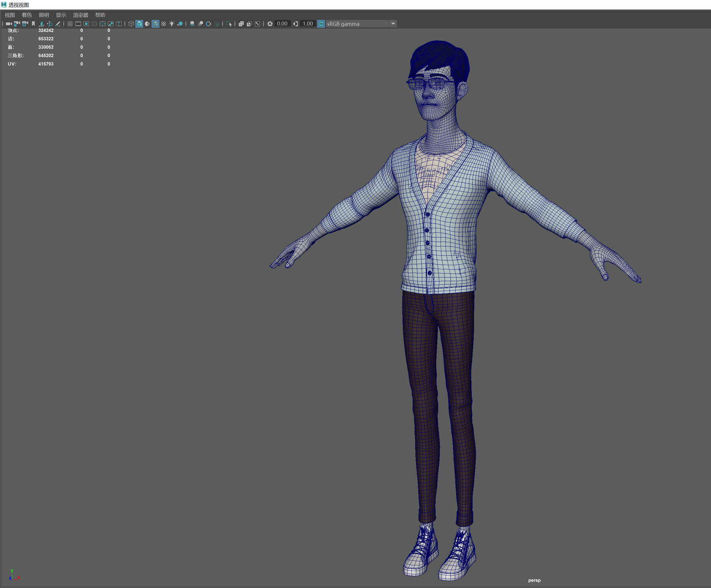Screen dimensions: 711x588
Task: Toggle shadows display in viewport
Action: pos(180,24)
